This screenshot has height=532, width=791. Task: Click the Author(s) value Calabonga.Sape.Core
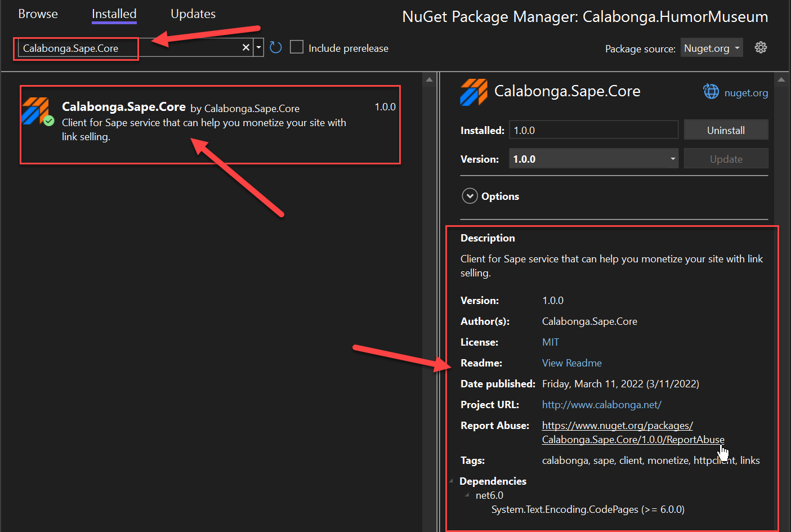pyautogui.click(x=589, y=321)
